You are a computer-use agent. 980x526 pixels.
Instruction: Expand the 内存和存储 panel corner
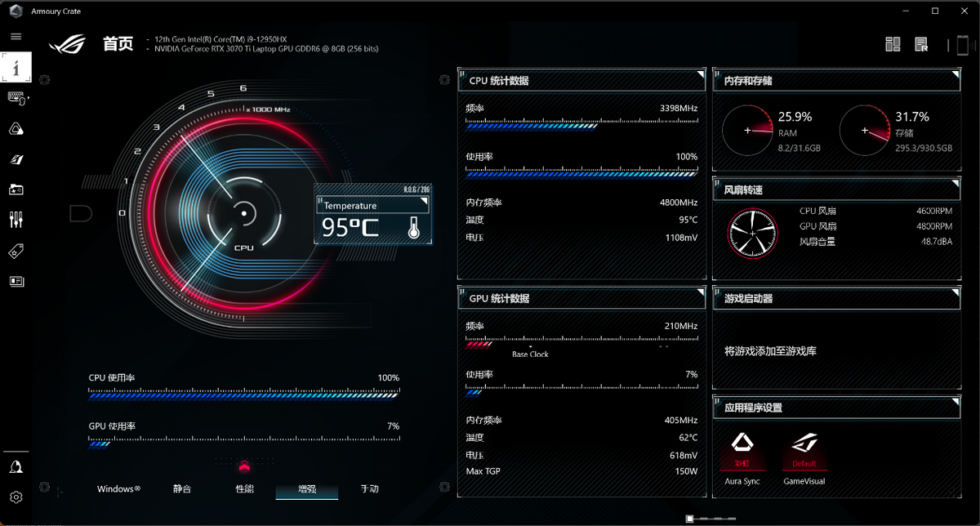pyautogui.click(x=955, y=75)
